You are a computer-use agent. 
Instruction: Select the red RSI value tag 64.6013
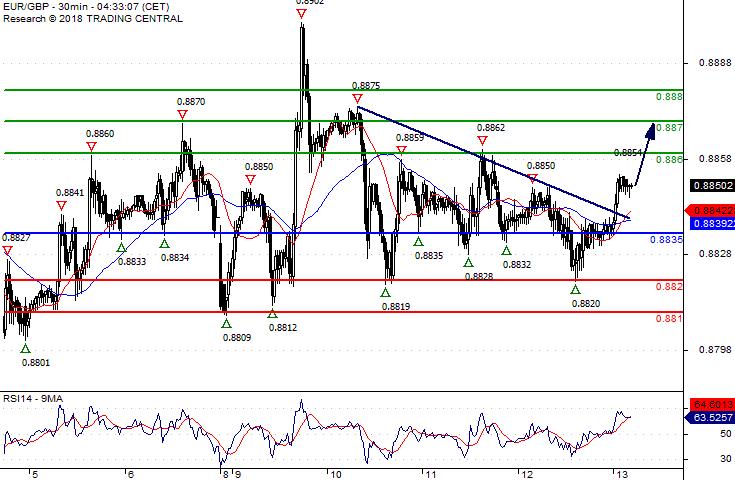click(x=712, y=404)
